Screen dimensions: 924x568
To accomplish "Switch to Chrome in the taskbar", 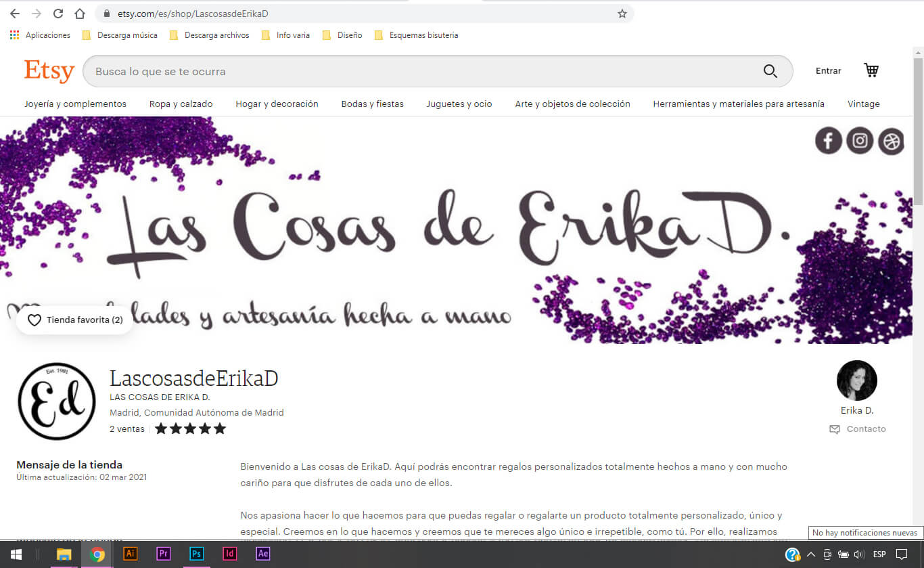I will click(x=97, y=554).
